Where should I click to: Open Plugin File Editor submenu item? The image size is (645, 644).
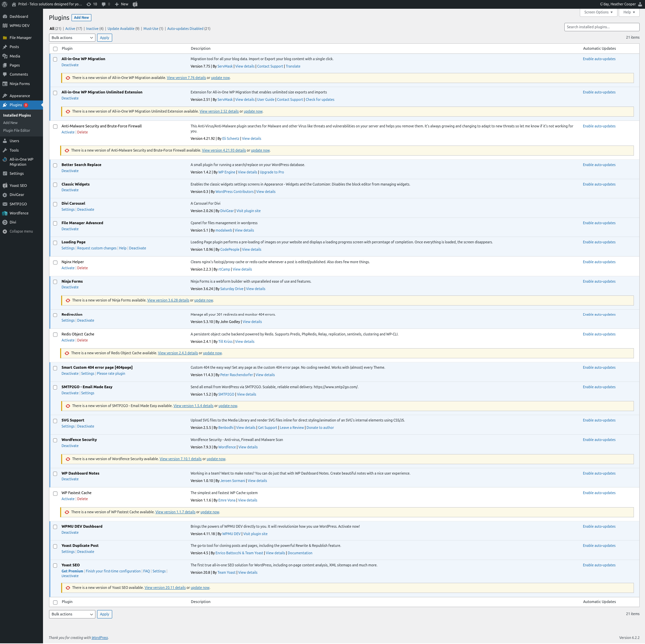(16, 130)
